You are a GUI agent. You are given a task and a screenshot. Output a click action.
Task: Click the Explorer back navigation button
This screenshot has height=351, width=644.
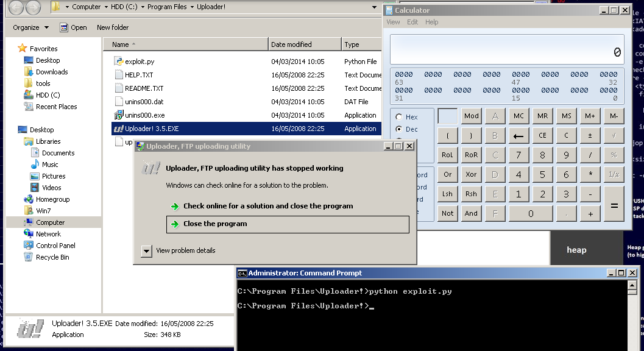tap(17, 7)
